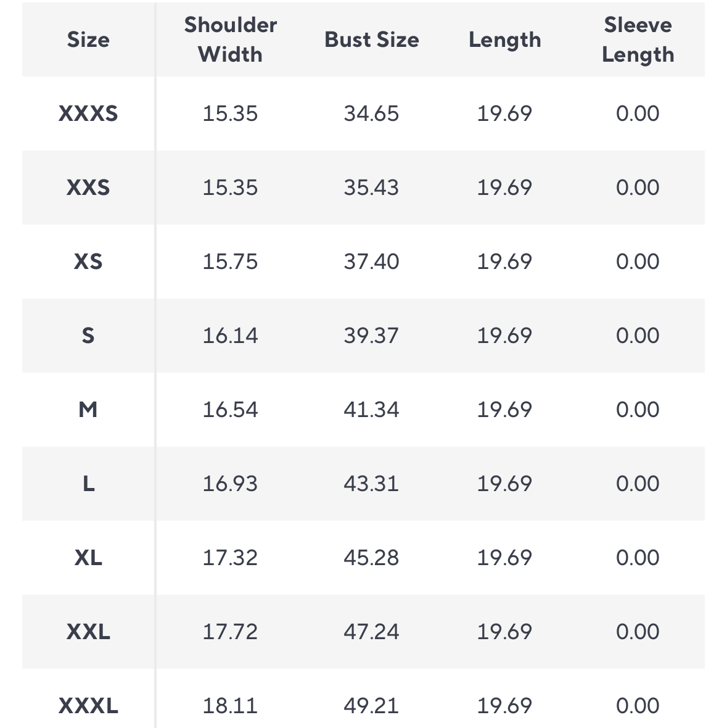Viewport: 727px width, 728px height.
Task: Click the 34.65 bust size value
Action: [x=372, y=114]
